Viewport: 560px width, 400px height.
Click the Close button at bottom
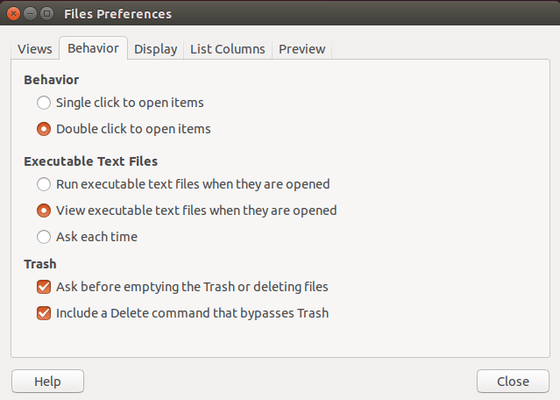pyautogui.click(x=513, y=381)
